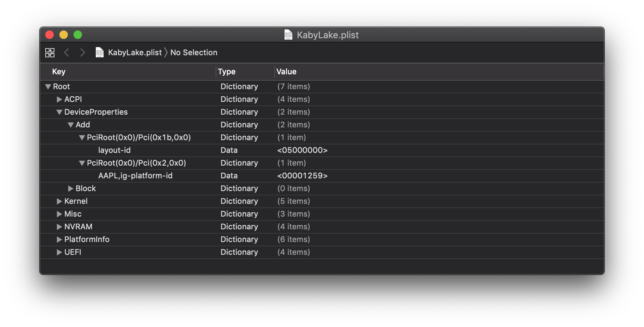Click the KabyLake.plist file icon in jump bar

pos(100,52)
